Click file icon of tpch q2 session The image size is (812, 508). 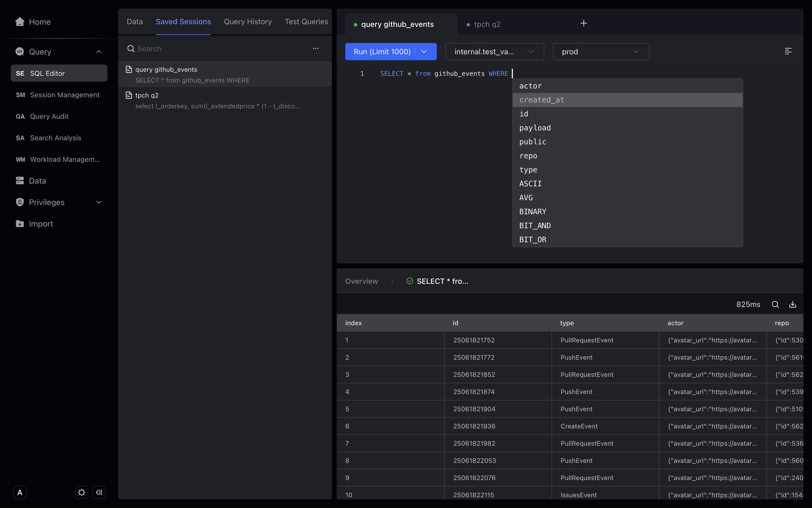pos(129,95)
